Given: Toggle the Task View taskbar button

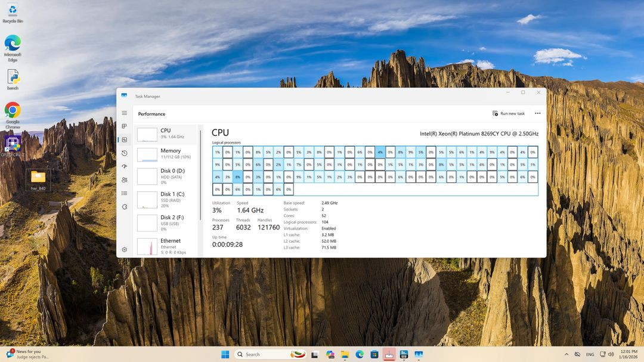Looking at the screenshot, I should [x=314, y=354].
